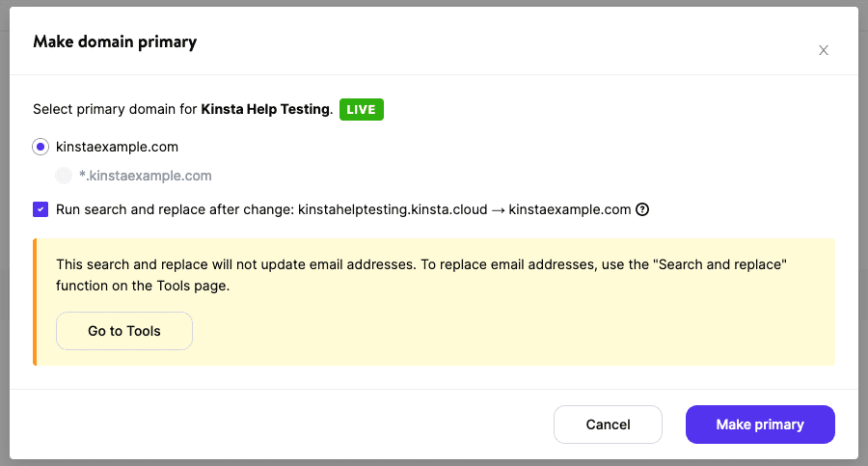Select the wildcard *.kinstaexample.com radio button
This screenshot has height=466, width=868.
[x=64, y=176]
